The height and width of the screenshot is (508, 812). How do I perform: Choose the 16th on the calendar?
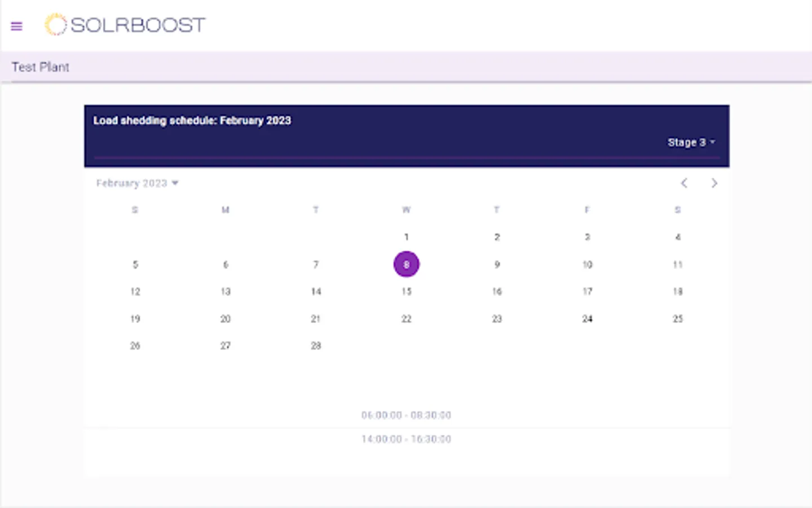[x=497, y=291]
